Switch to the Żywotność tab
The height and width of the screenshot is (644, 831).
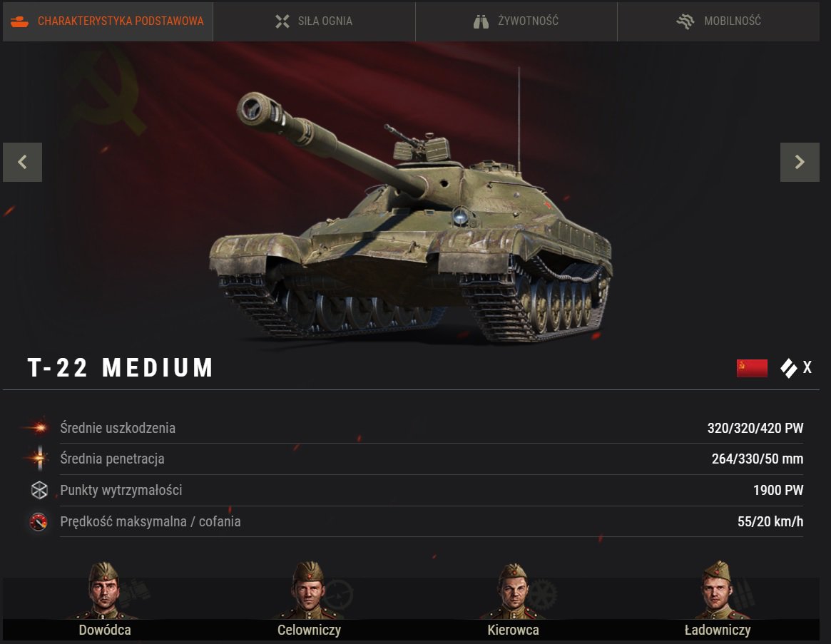pos(516,21)
